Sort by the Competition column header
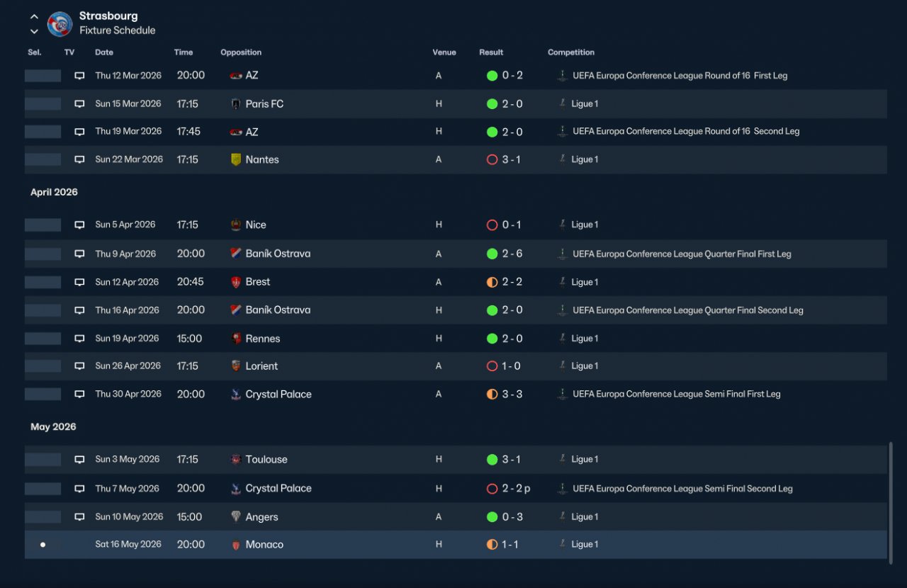 [571, 52]
